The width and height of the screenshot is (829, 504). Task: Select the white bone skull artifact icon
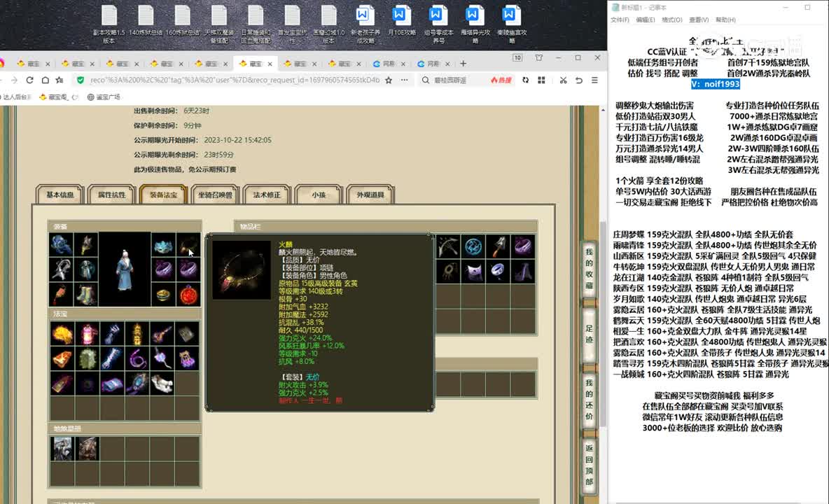[162, 383]
